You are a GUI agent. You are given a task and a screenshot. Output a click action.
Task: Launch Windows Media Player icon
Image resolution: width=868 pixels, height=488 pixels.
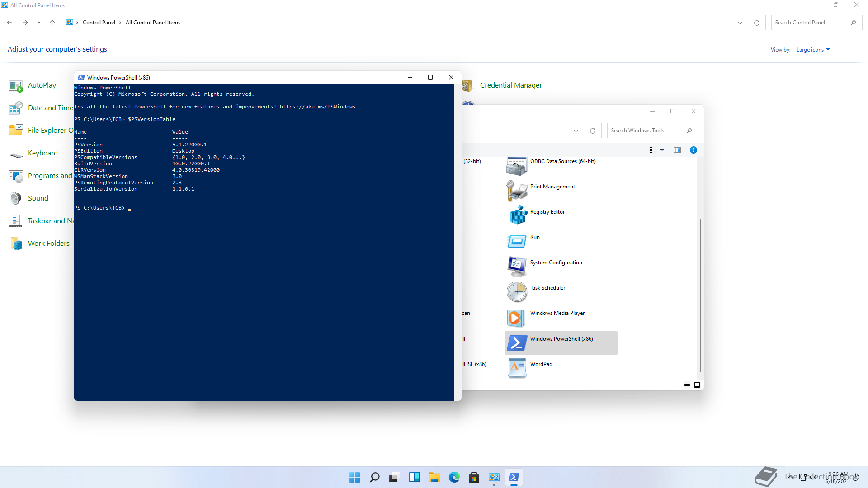click(x=517, y=318)
